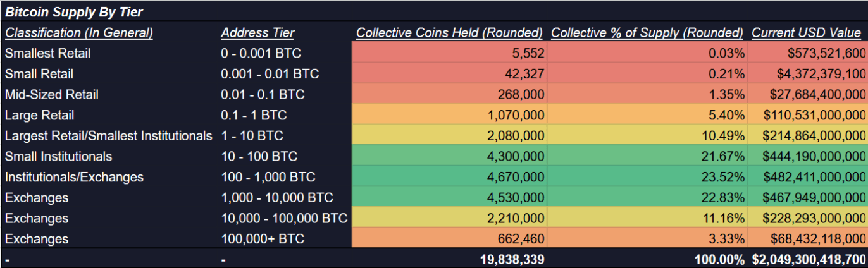This screenshot has width=868, height=268.
Task: Click the $2,049,300,418,700 total value cell
Action: (x=809, y=259)
